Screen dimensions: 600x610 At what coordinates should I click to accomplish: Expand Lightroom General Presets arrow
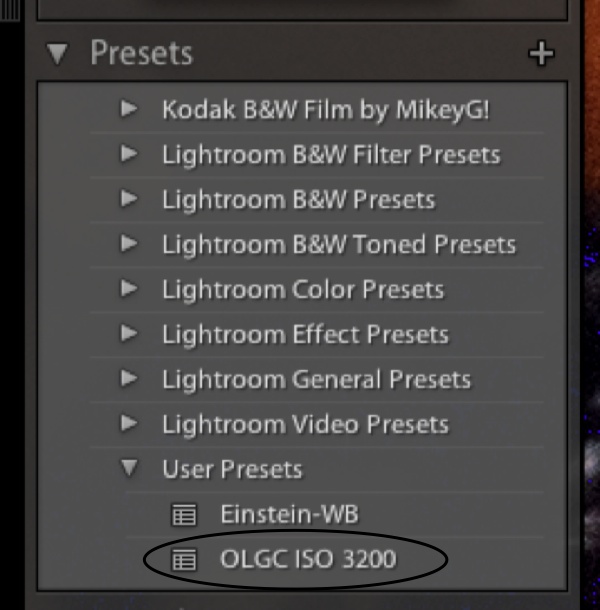129,380
